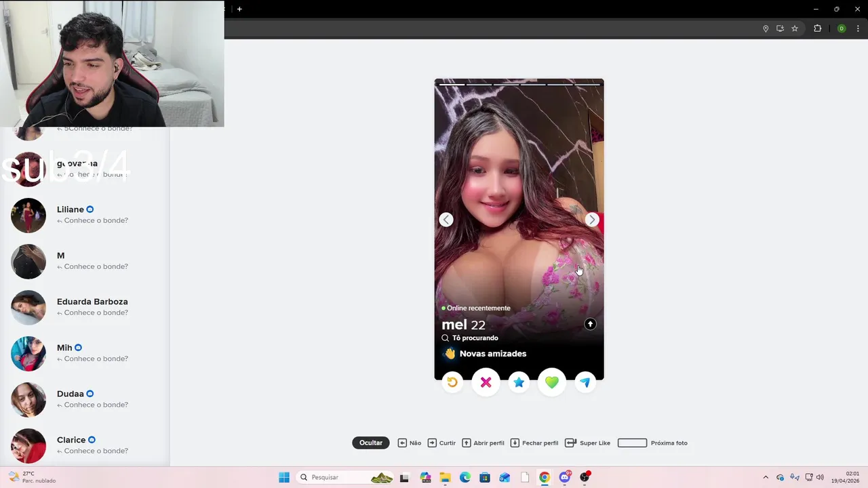Open Task View from taskbar

click(x=404, y=477)
